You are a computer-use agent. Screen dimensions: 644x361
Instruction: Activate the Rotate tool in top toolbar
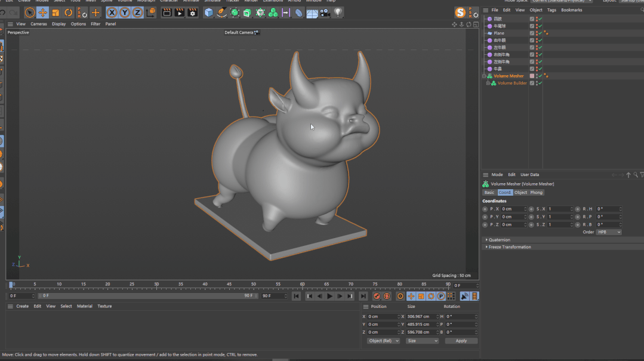[68, 13]
